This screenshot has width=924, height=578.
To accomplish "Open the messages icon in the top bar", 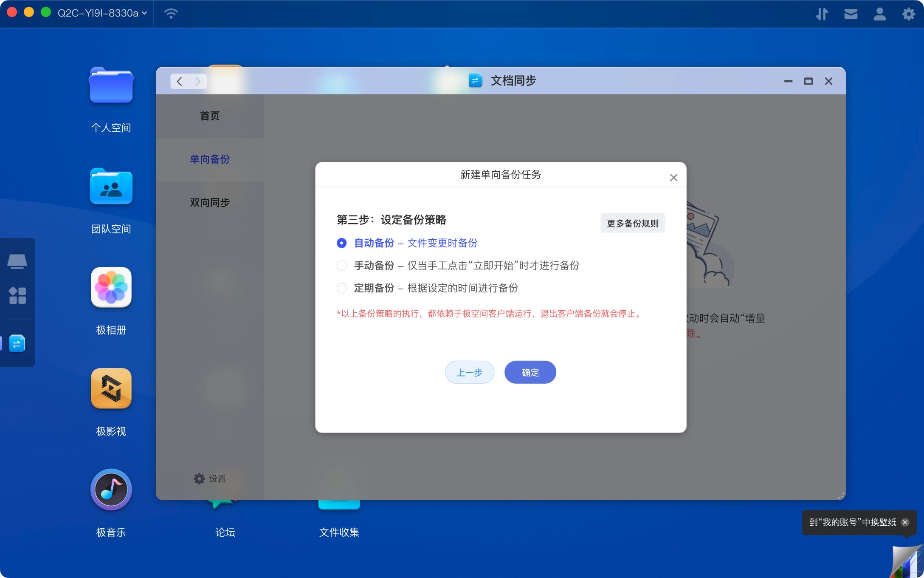I will point(851,14).
